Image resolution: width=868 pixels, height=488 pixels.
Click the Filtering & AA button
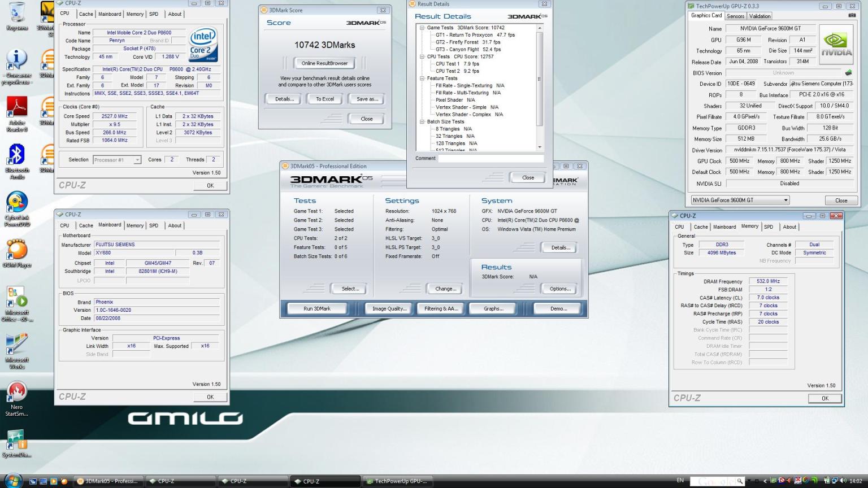[x=441, y=308]
